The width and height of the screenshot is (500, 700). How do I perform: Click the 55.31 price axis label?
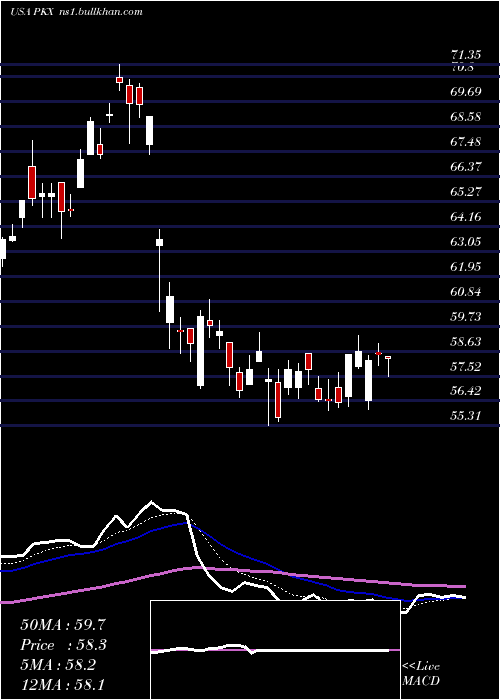click(466, 416)
